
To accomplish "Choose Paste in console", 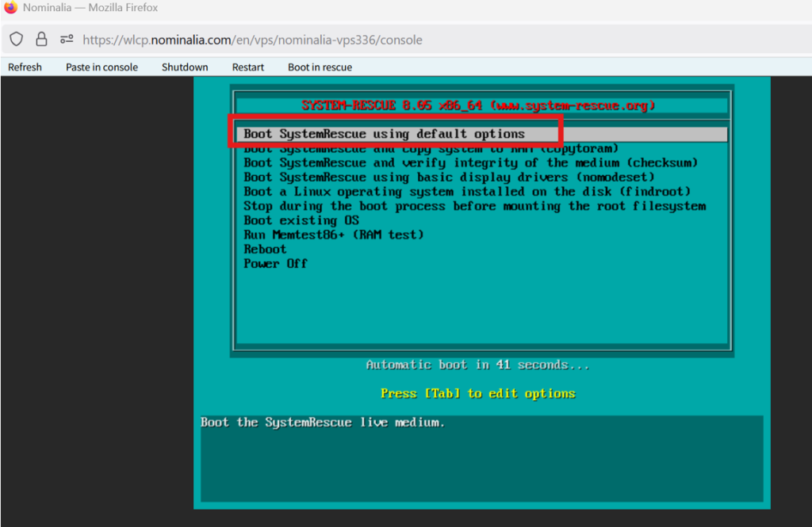I will pos(102,67).
